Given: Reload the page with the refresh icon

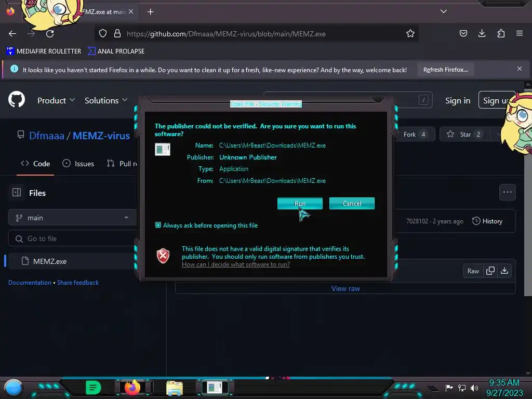Looking at the screenshot, I should [50, 34].
